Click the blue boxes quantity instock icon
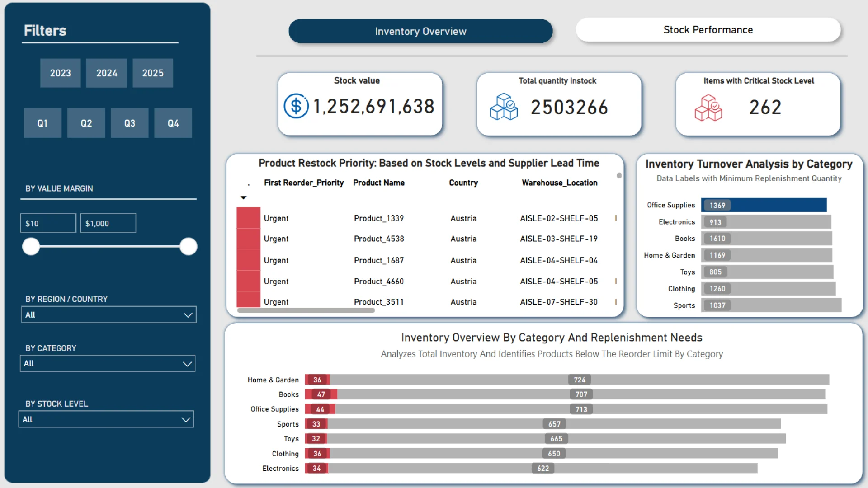This screenshot has height=488, width=868. pyautogui.click(x=504, y=107)
